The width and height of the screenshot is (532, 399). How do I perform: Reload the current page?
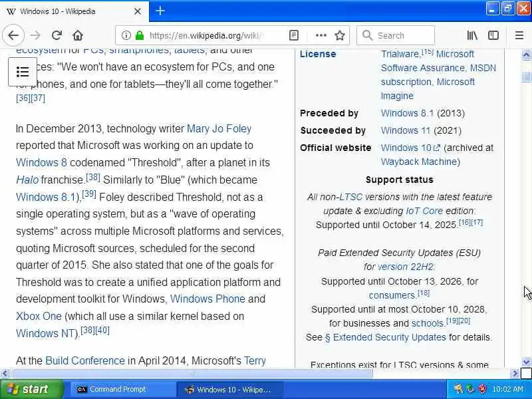coord(57,35)
